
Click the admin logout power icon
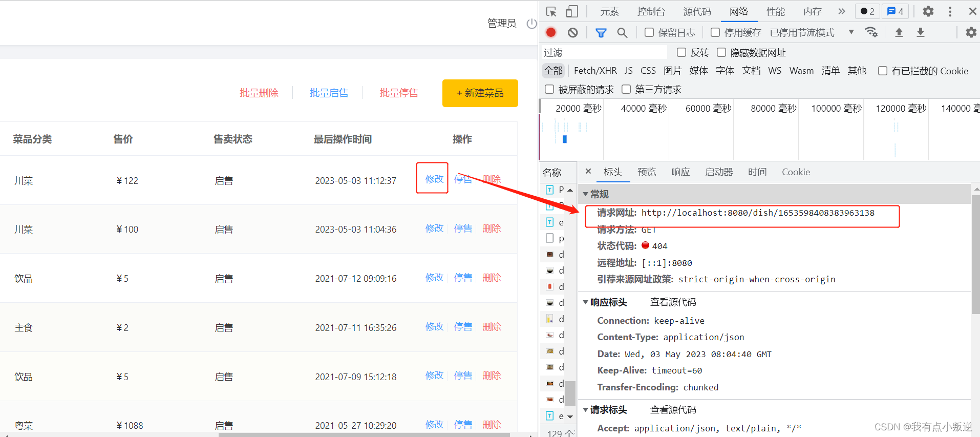[532, 24]
